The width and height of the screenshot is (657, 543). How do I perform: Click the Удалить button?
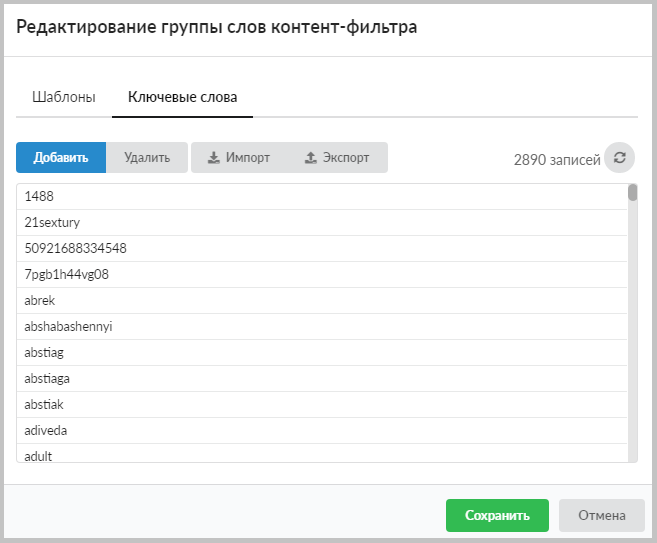tap(147, 158)
